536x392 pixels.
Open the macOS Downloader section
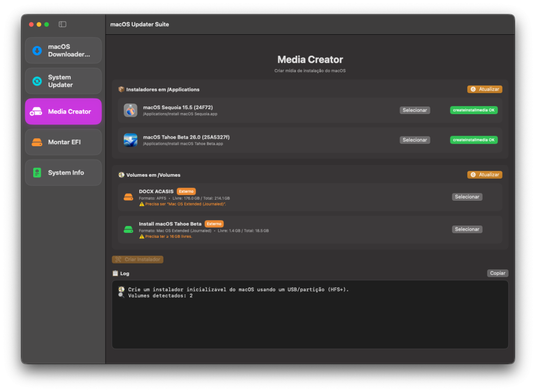(63, 50)
